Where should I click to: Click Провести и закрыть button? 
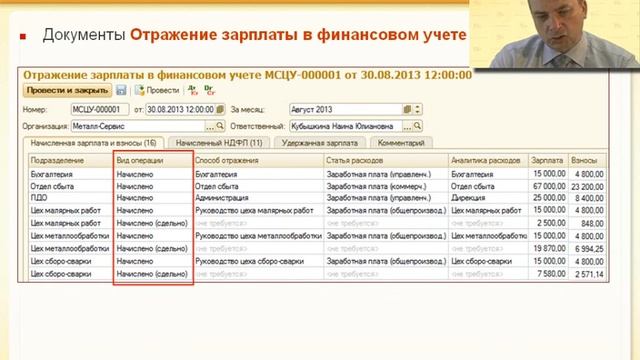[x=67, y=90]
